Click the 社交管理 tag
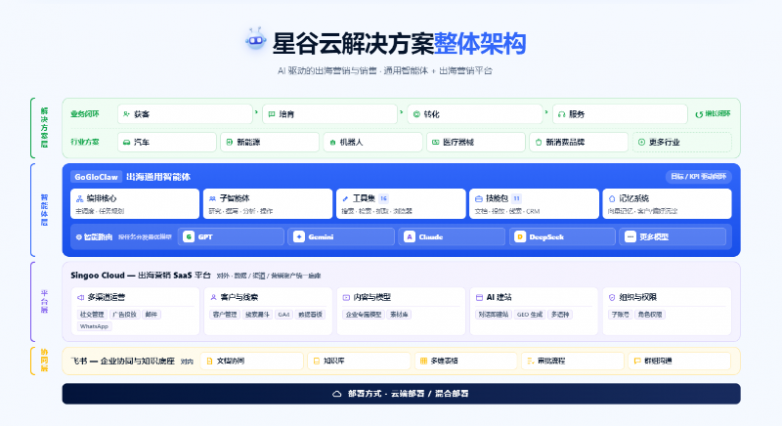This screenshot has width=782, height=426. click(x=92, y=314)
